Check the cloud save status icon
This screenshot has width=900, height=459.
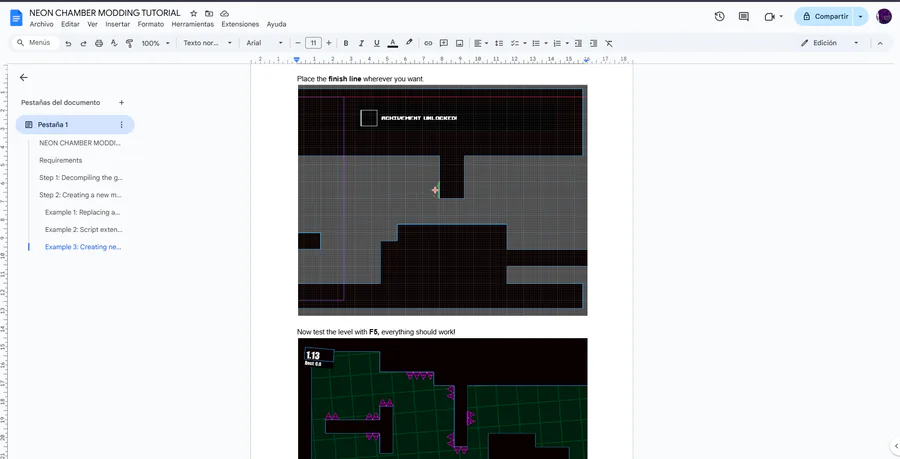tap(224, 13)
